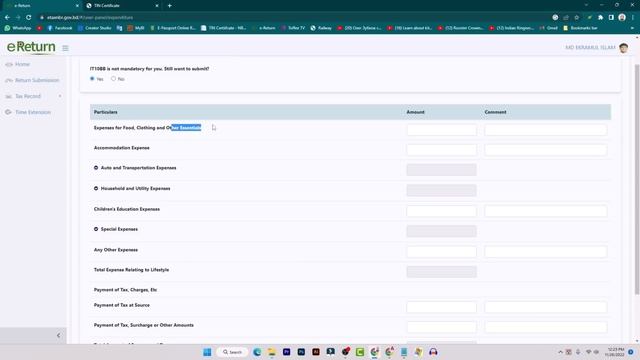Open the taskbar clock and date
The width and height of the screenshot is (640, 360).
point(616,352)
